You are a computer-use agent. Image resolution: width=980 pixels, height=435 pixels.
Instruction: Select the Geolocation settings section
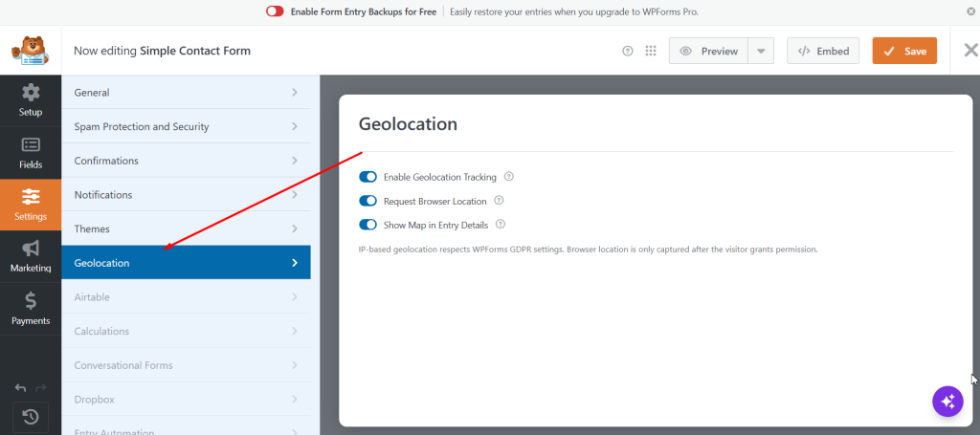click(186, 263)
